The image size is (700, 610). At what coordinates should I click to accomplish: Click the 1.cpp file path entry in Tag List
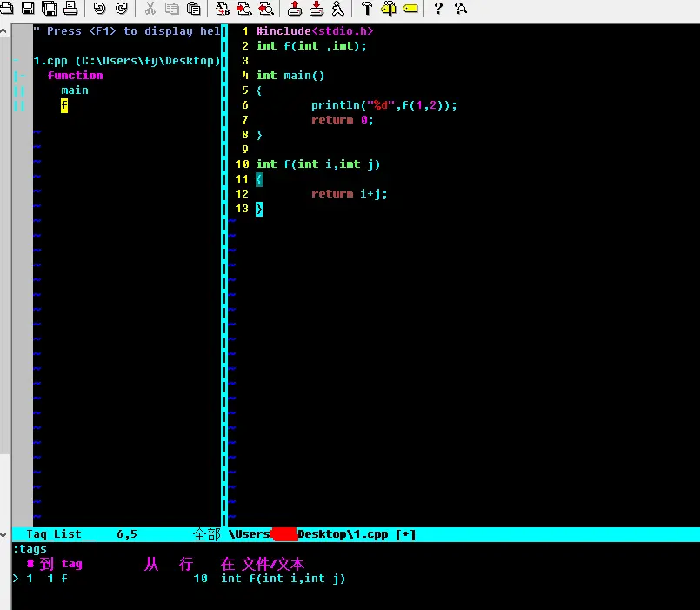pos(127,61)
